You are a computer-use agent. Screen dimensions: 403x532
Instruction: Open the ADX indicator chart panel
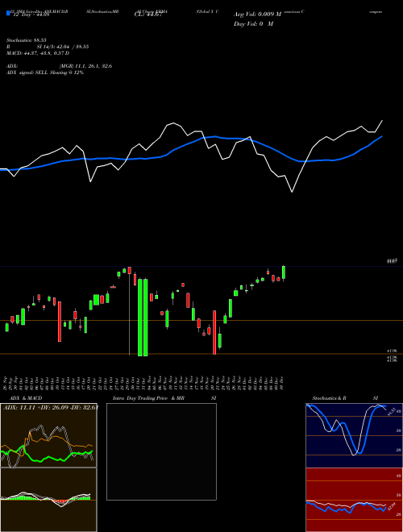[x=48, y=435]
